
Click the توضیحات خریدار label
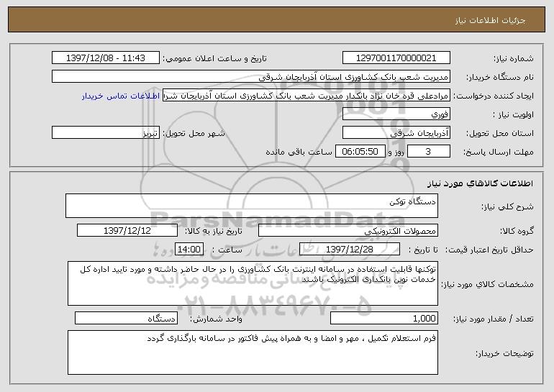[x=504, y=353]
